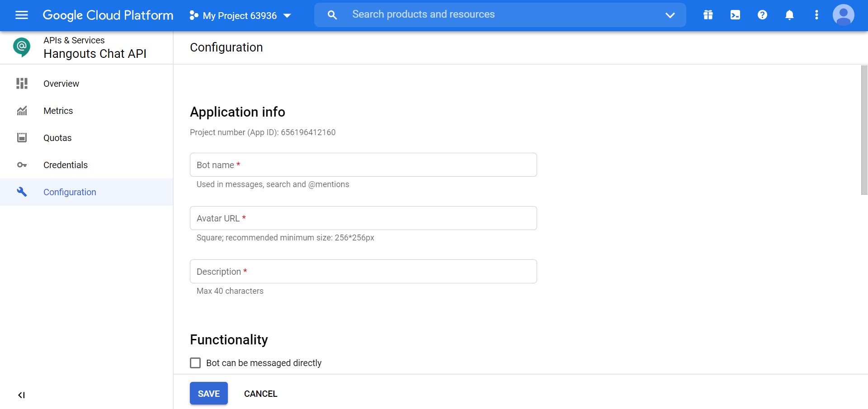
Task: Activate Cloud Shell terminal icon
Action: pyautogui.click(x=735, y=15)
